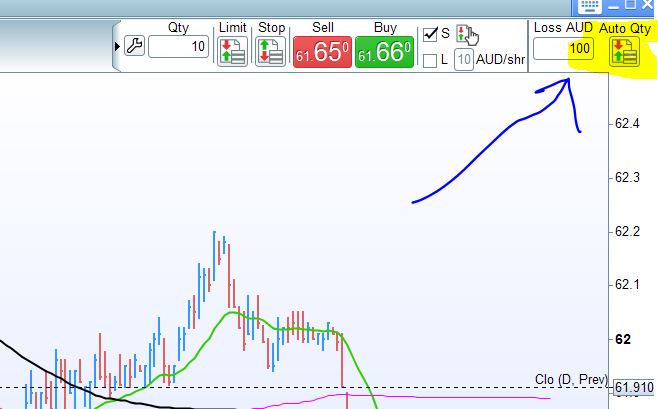The height and width of the screenshot is (409, 658).
Task: Open the on-screen keyboard icon
Action: (590, 6)
